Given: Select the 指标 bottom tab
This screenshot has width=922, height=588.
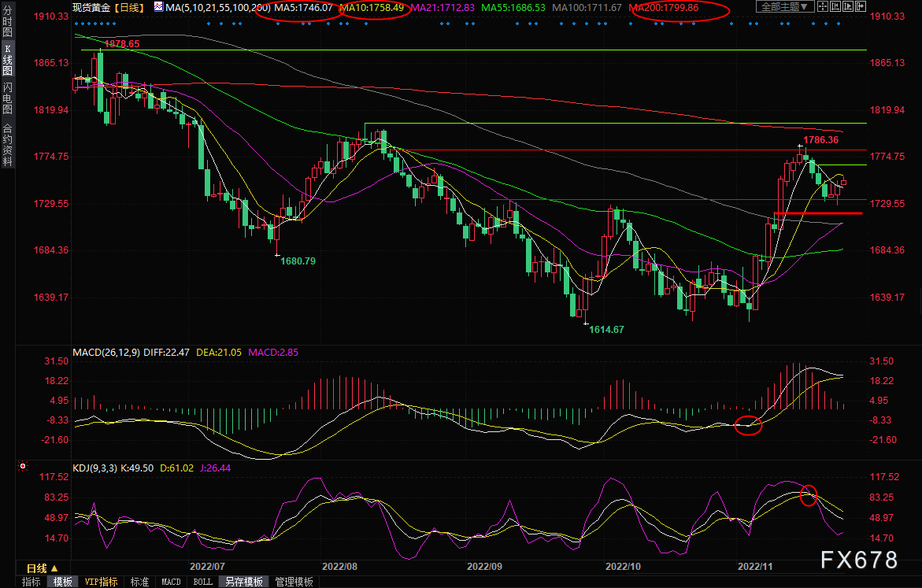Looking at the screenshot, I should click(x=31, y=582).
